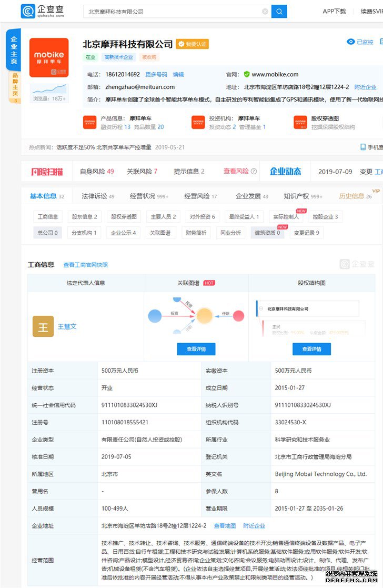The width and height of the screenshot is (383, 588).
Task: Click 更多号码 link
Action: (156, 75)
